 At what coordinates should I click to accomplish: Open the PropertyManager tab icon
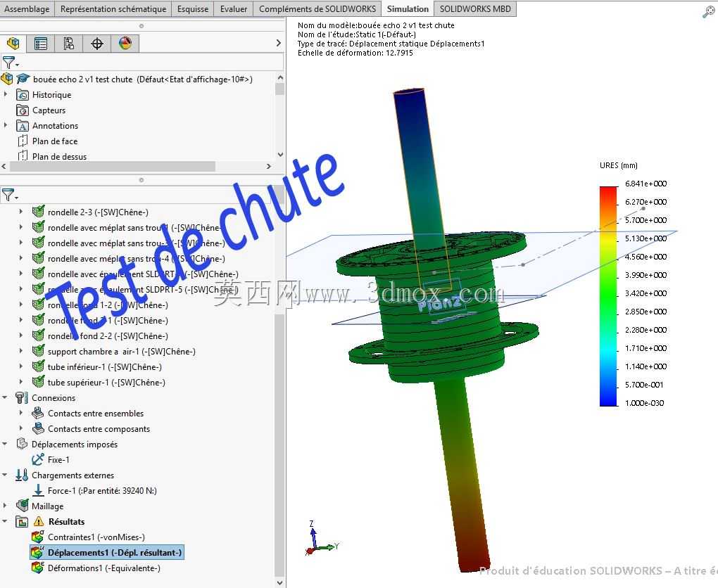[x=41, y=44]
